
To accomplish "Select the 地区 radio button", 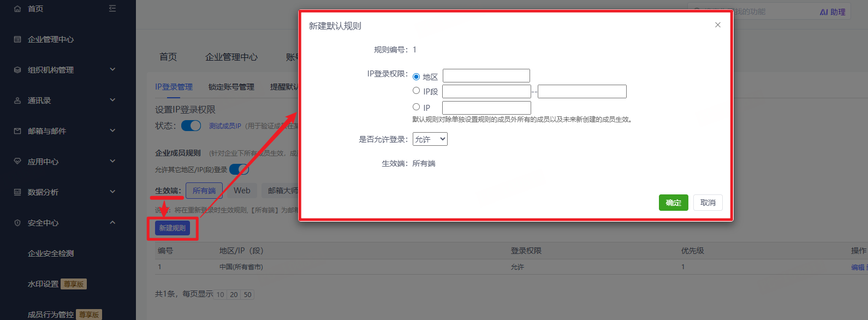I will pyautogui.click(x=417, y=77).
